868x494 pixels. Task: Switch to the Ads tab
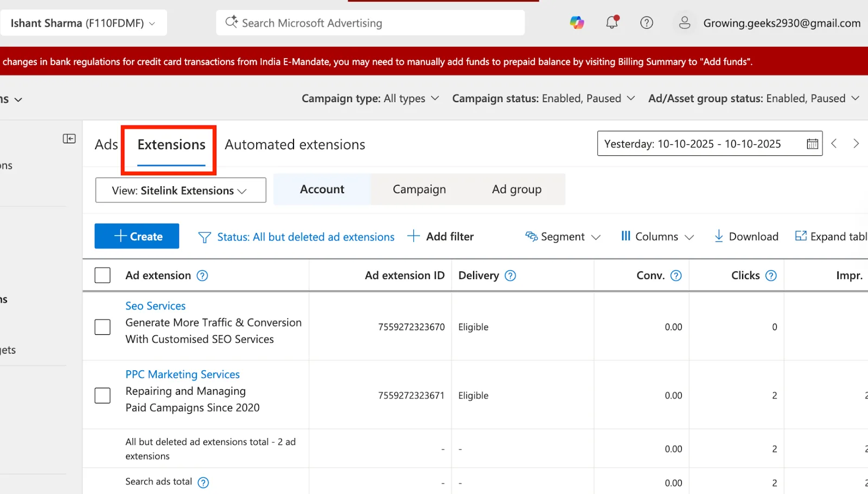tap(106, 144)
